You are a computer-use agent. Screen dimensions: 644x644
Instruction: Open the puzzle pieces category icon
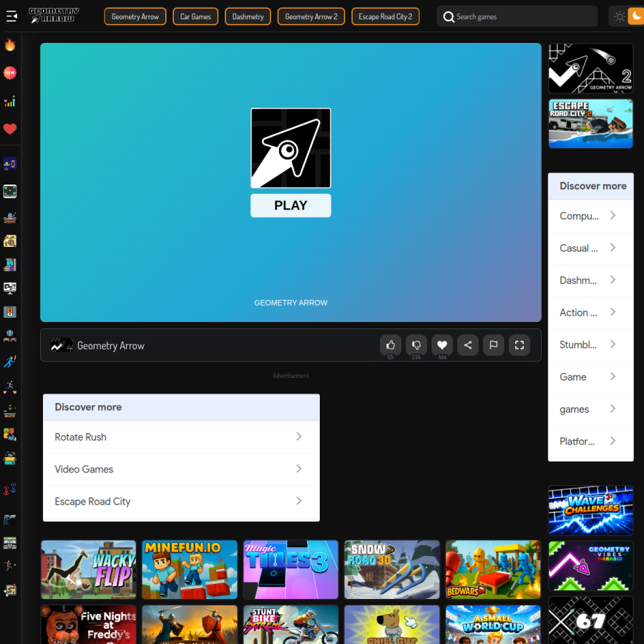click(x=10, y=434)
